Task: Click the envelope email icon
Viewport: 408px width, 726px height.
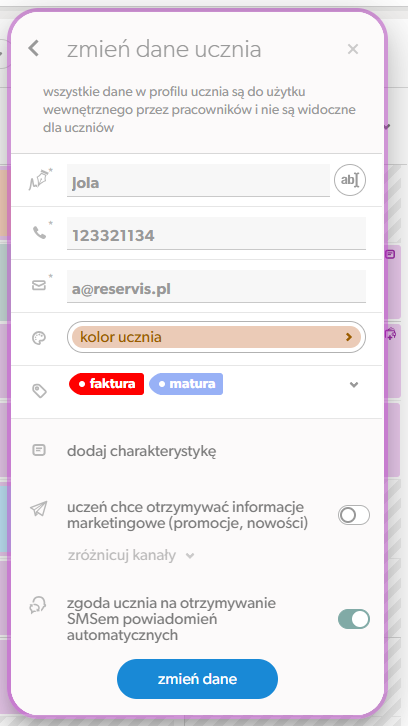Action: click(x=40, y=285)
